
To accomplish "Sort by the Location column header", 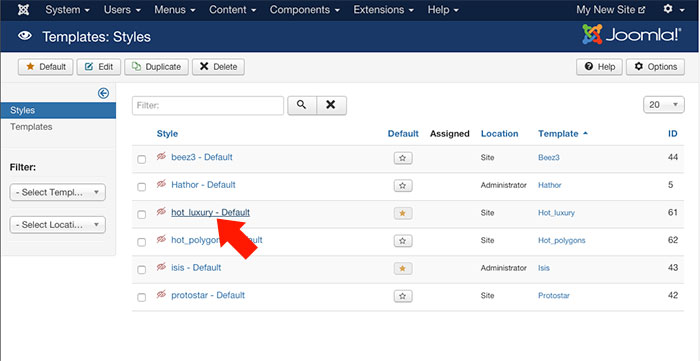I will (500, 133).
